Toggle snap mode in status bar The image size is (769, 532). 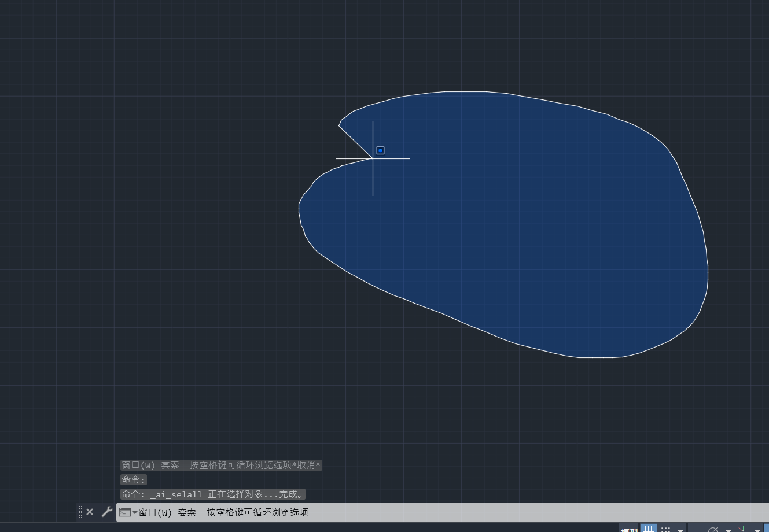[x=666, y=529]
